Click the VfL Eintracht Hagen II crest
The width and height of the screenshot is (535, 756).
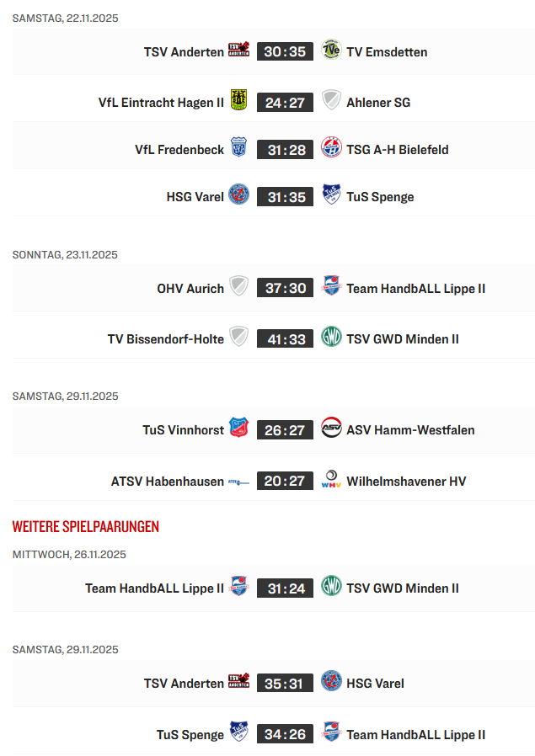(x=239, y=101)
